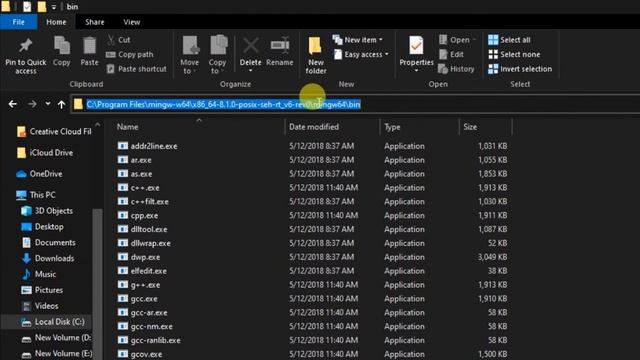Open OneDrive in sidebar
This screenshot has width=640, height=360.
click(39, 174)
